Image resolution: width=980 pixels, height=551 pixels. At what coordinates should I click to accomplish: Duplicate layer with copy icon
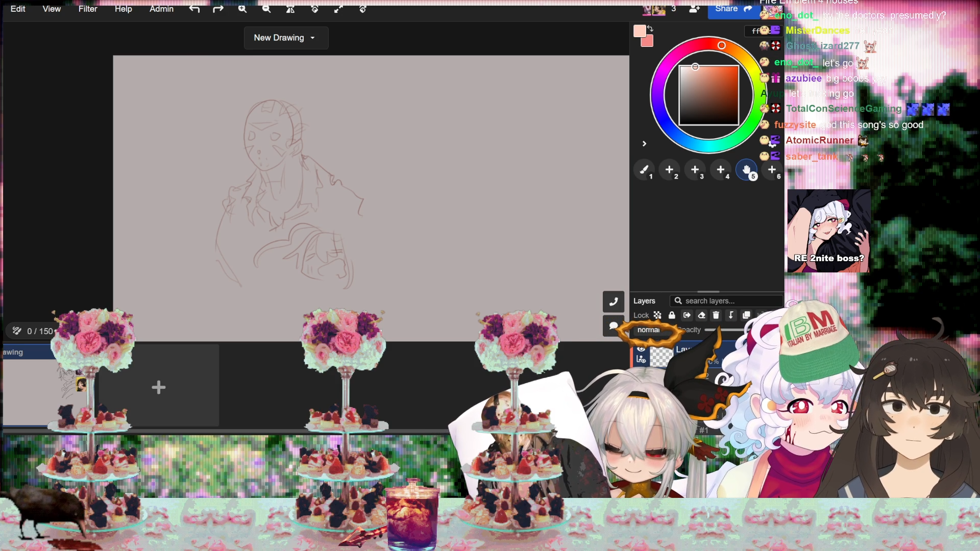[x=746, y=315]
